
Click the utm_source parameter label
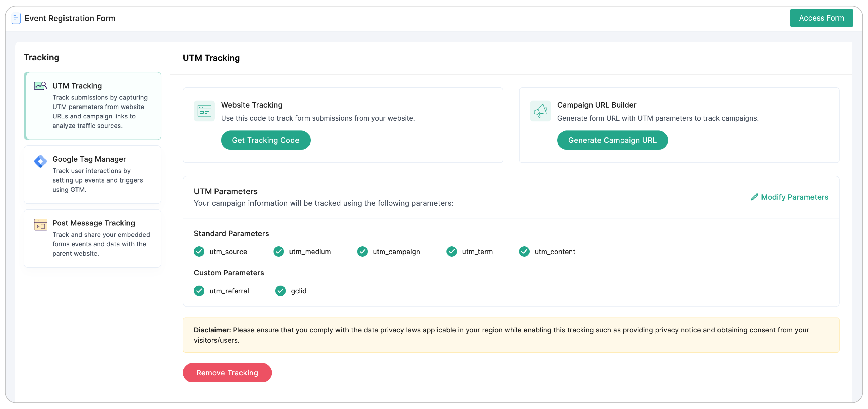point(229,252)
